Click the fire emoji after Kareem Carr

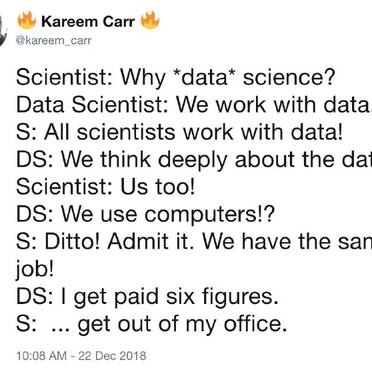[150, 20]
